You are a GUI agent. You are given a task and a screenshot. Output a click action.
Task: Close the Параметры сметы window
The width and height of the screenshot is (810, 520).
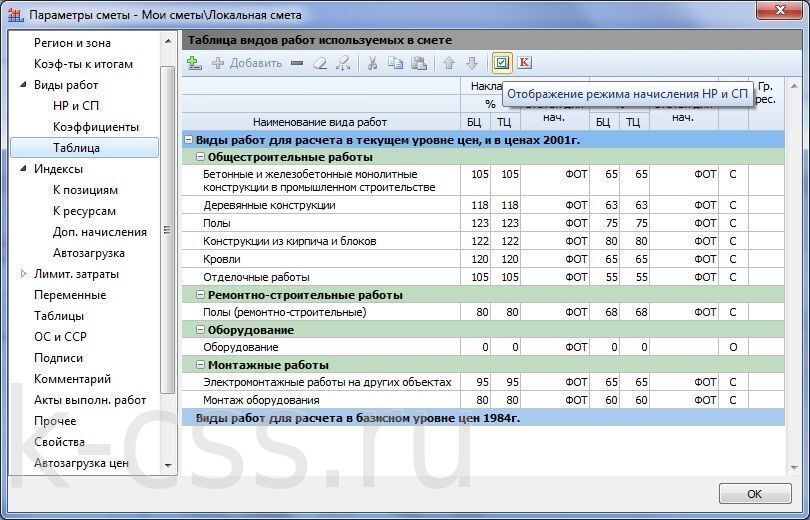point(780,9)
